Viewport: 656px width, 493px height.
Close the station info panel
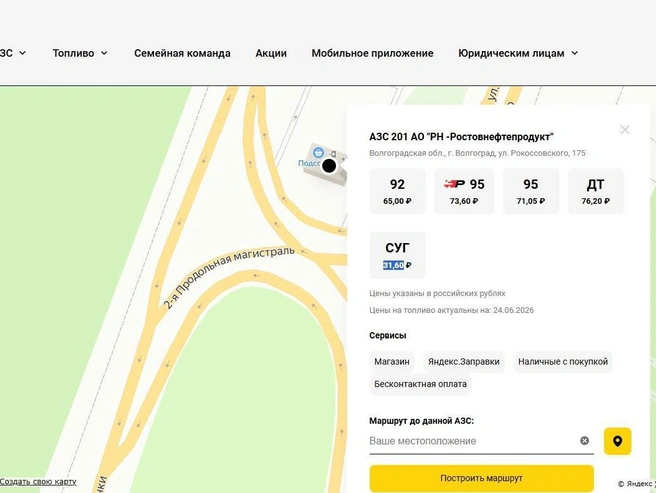(625, 130)
